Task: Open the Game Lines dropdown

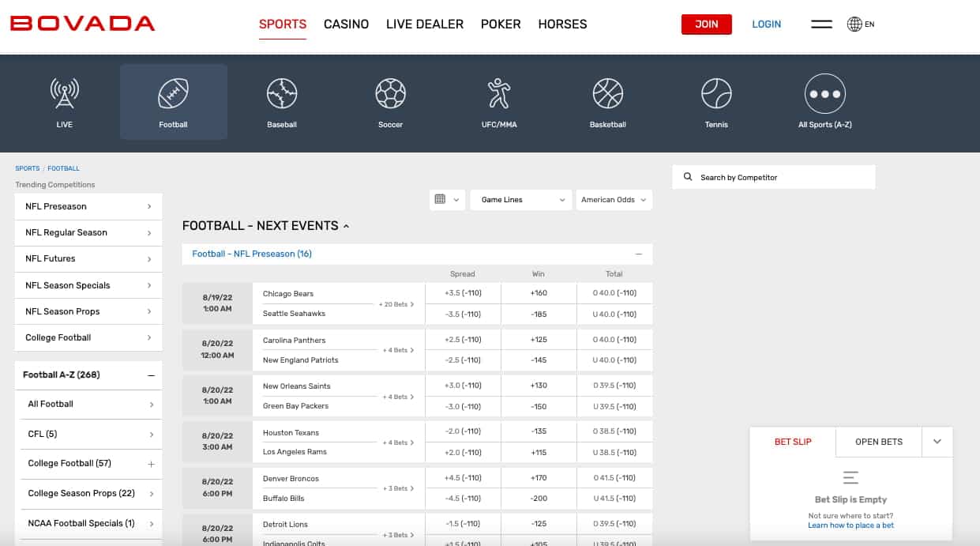Action: 520,200
